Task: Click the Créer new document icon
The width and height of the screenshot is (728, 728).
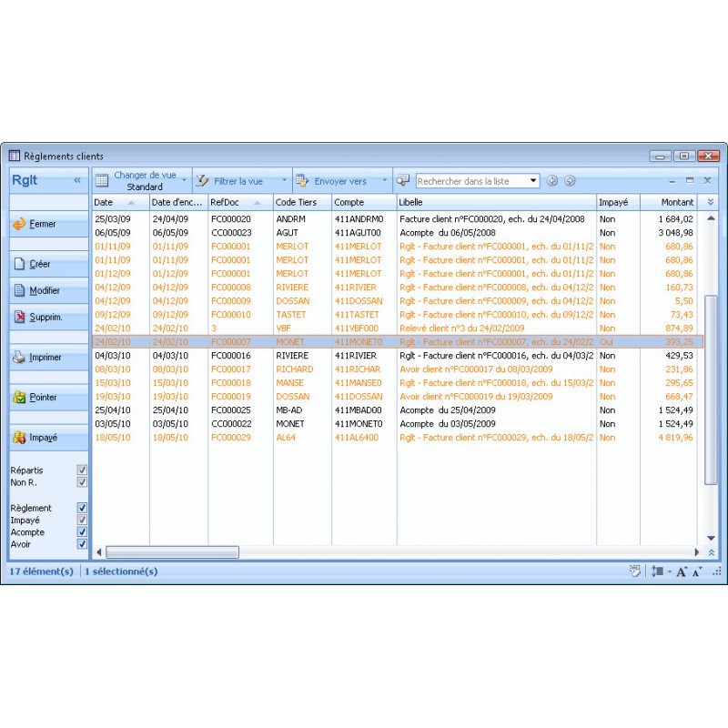Action: [19, 264]
